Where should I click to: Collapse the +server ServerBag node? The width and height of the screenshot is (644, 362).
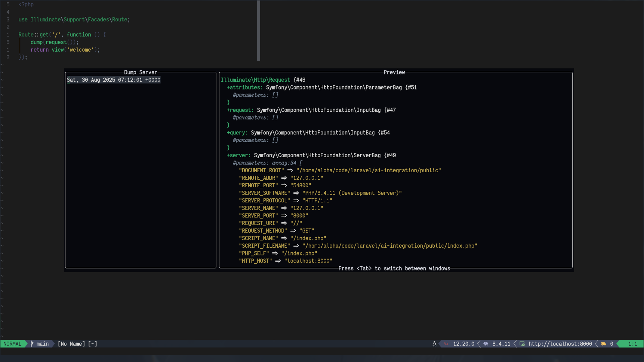(238, 156)
